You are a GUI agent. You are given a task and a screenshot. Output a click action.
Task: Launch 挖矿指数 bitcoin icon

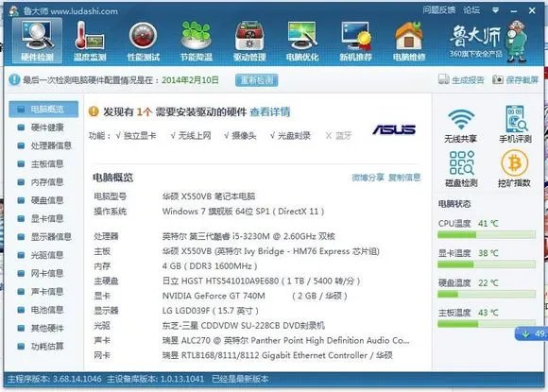pos(514,169)
